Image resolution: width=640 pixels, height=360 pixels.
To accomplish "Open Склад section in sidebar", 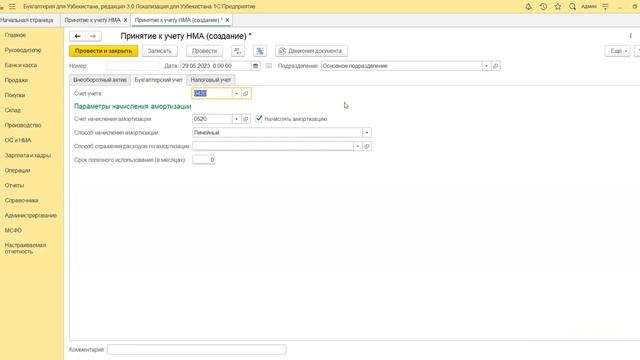I will tap(13, 110).
